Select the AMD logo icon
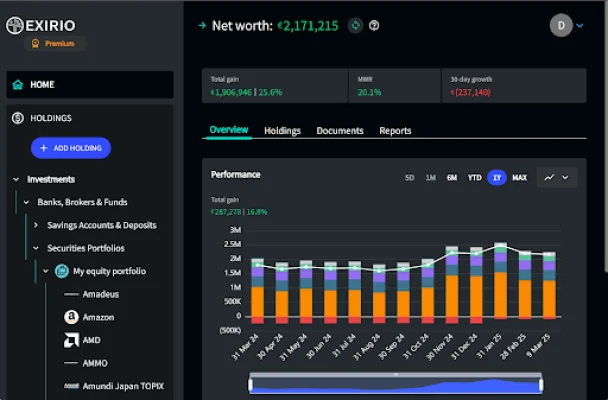This screenshot has width=608, height=400. coord(71,340)
